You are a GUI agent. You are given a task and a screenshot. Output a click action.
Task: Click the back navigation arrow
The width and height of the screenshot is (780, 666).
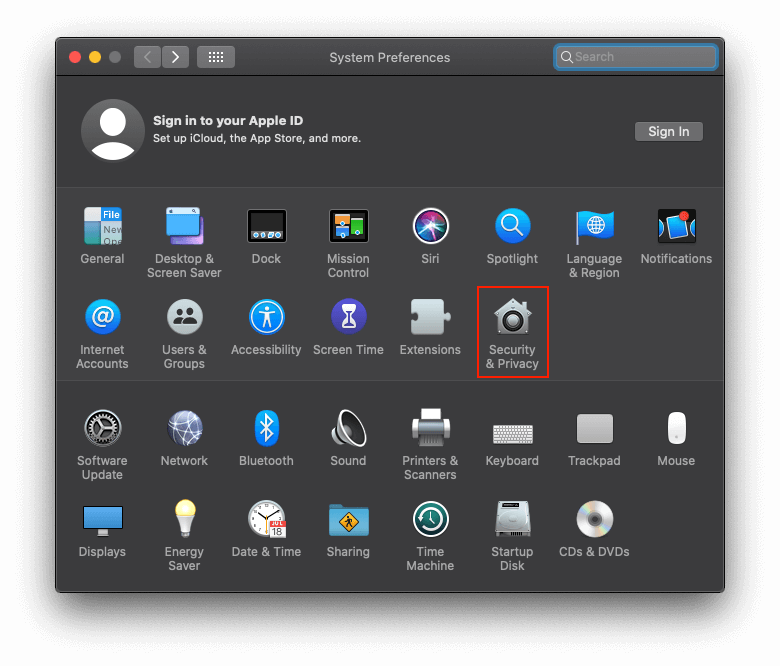coord(148,57)
